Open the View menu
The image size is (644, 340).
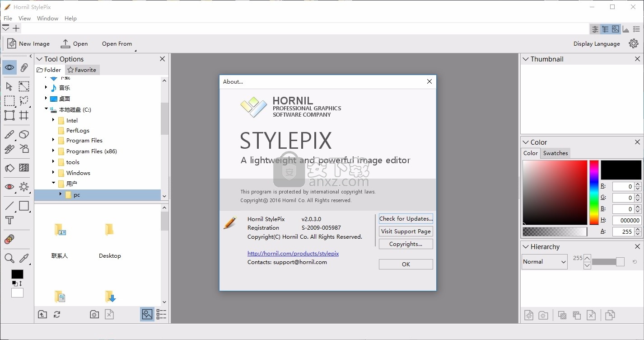click(x=24, y=19)
